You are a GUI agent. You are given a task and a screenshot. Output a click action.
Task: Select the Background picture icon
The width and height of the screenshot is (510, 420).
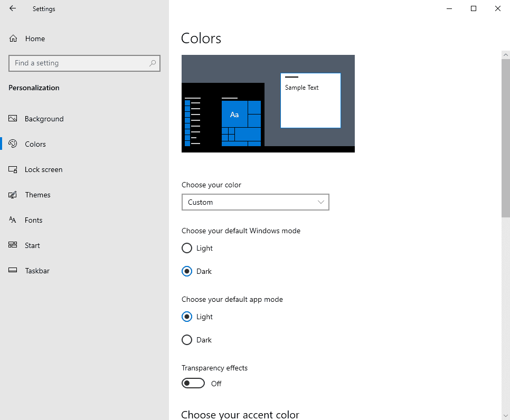click(13, 118)
